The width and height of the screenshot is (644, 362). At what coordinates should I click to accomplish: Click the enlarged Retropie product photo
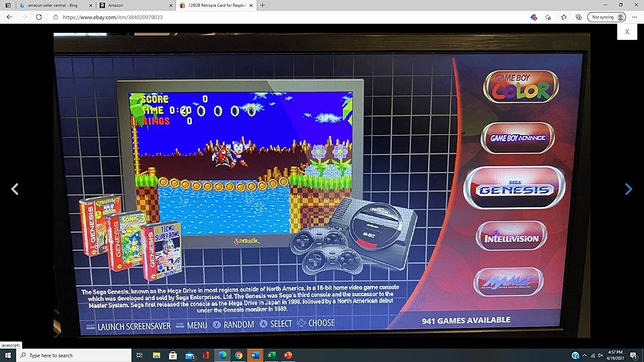point(322,185)
